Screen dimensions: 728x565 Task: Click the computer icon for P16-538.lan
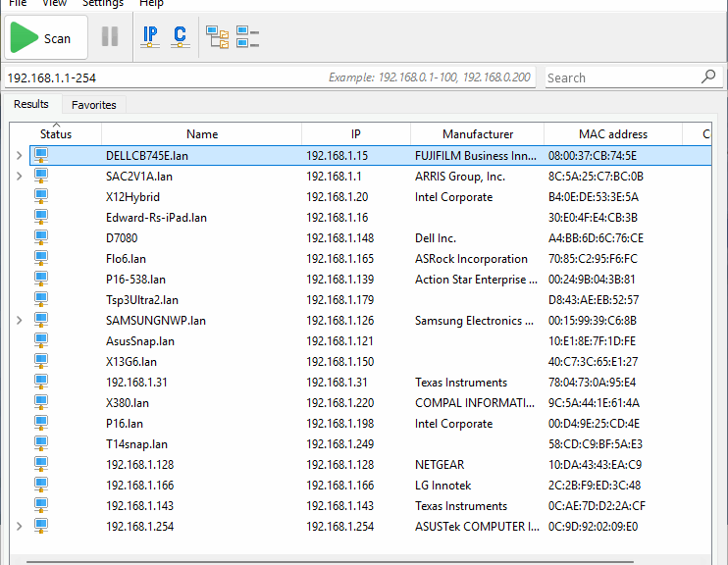(x=41, y=279)
